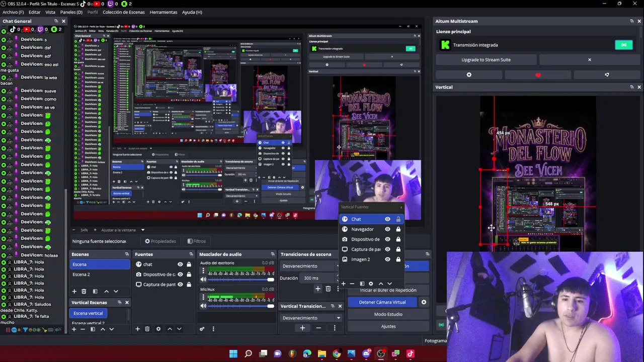The height and width of the screenshot is (362, 644).
Task: Open the Vista menu
Action: (x=50, y=12)
